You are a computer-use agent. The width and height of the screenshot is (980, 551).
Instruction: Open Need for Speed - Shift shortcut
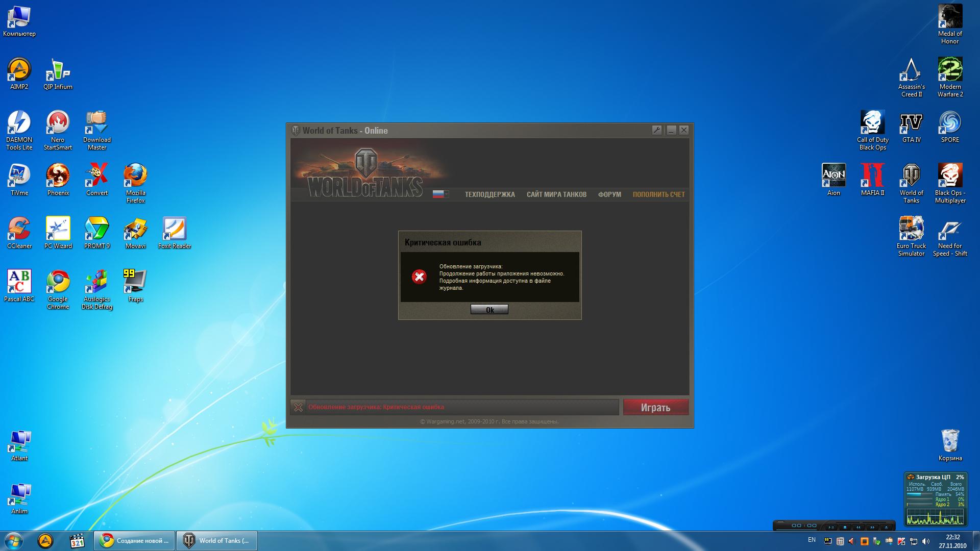950,237
